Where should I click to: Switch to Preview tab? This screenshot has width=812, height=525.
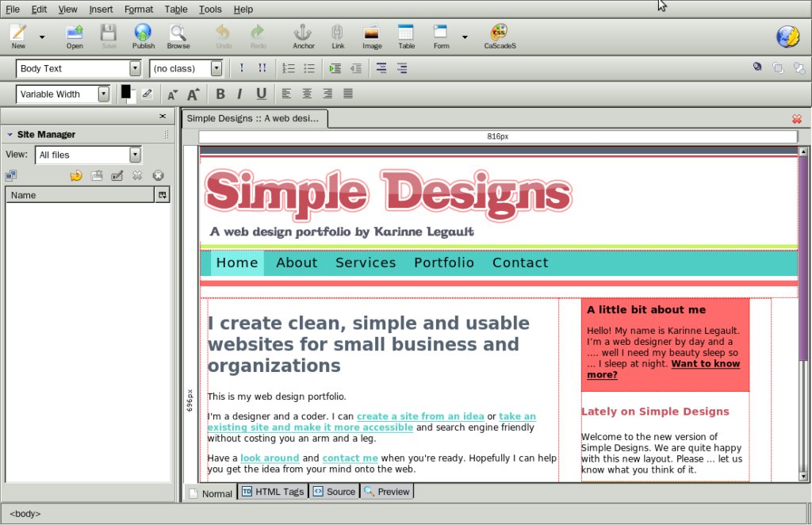pyautogui.click(x=387, y=492)
